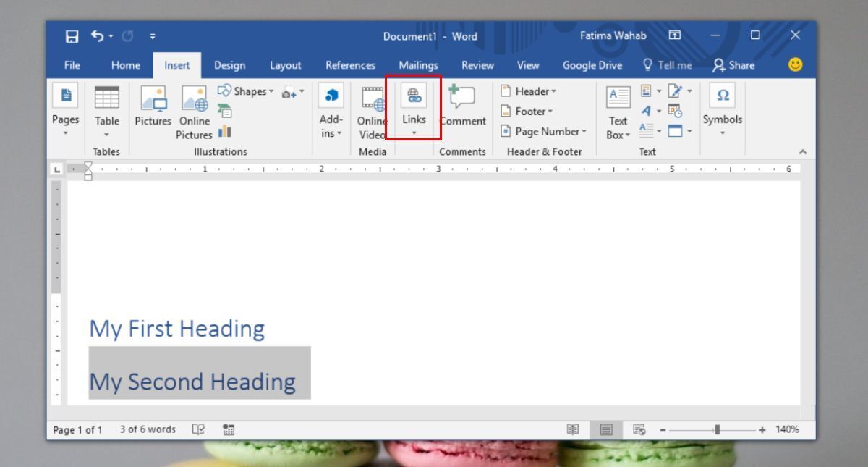Switch to Web Layout view
The width and height of the screenshot is (868, 467).
[x=639, y=429]
